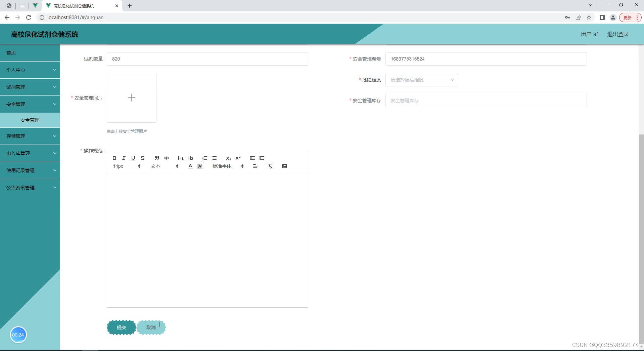Click the 高校危化试剂仓储系统 title

click(x=45, y=34)
